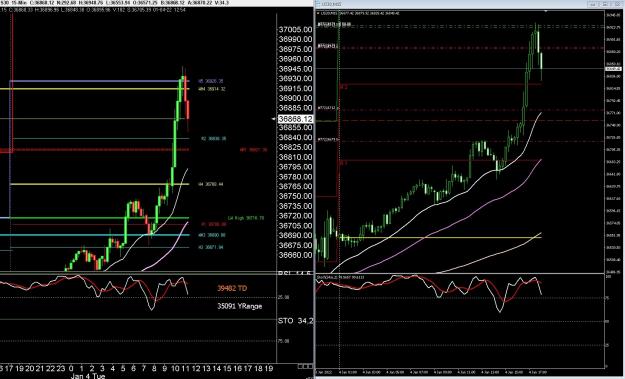This screenshot has height=379, width=625.
Task: Click the first small square button below left chart
Action: (x=299, y=367)
